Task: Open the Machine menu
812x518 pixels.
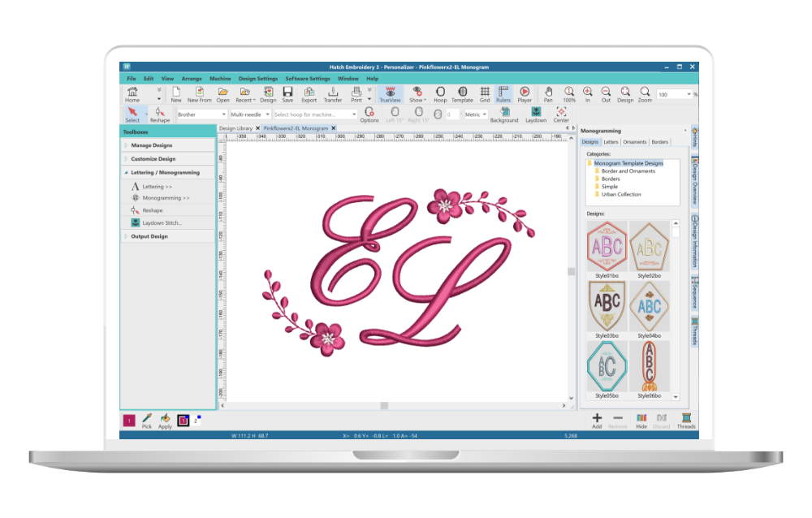Action: [x=219, y=78]
